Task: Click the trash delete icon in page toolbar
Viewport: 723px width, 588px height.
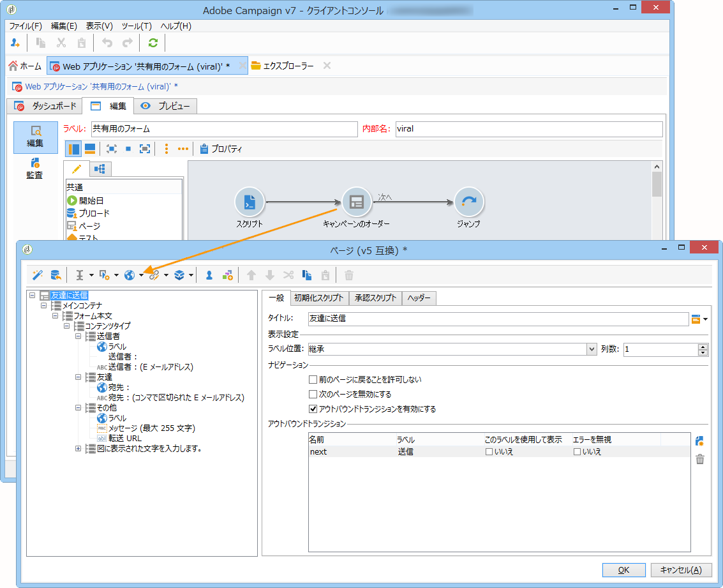Action: click(x=349, y=275)
